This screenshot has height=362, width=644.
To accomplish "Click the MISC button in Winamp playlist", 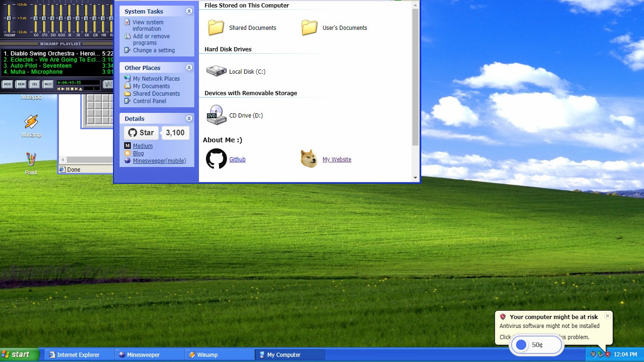I will click(x=48, y=84).
